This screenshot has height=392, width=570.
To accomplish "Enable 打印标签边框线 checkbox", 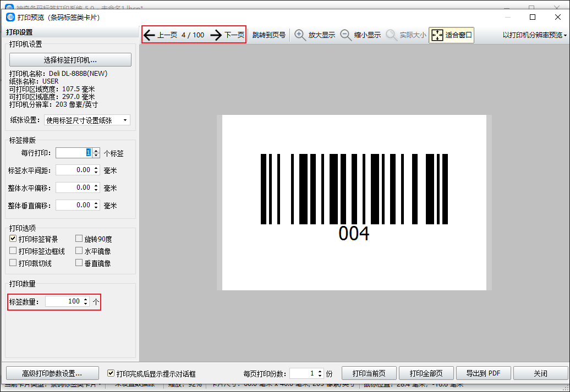I will tap(13, 251).
